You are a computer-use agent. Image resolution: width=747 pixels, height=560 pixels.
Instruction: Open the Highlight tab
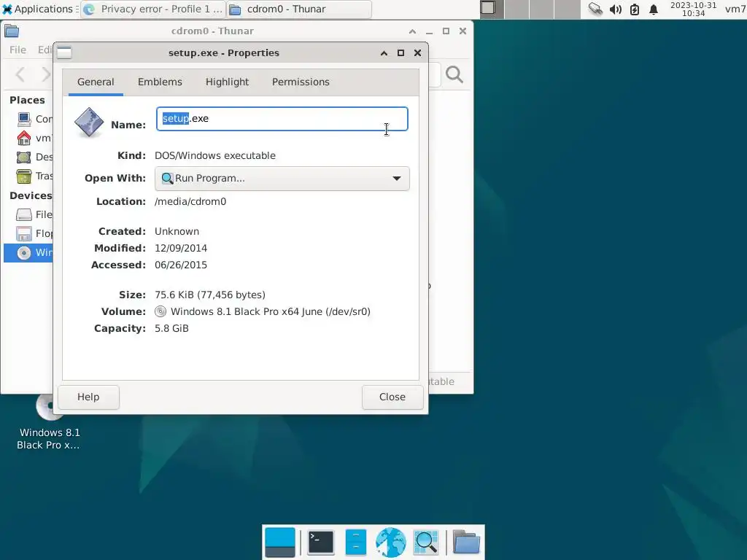[x=228, y=82]
